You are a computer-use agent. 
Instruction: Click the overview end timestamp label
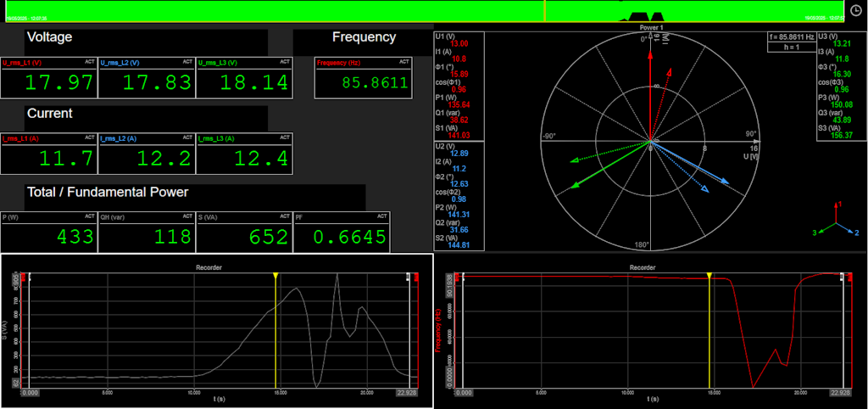point(824,19)
